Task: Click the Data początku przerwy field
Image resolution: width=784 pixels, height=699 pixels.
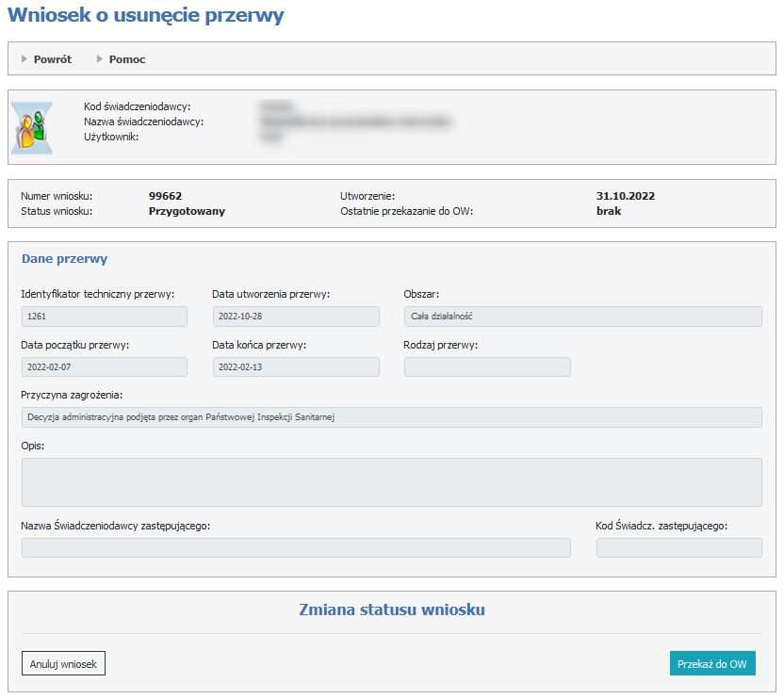Action: (104, 367)
